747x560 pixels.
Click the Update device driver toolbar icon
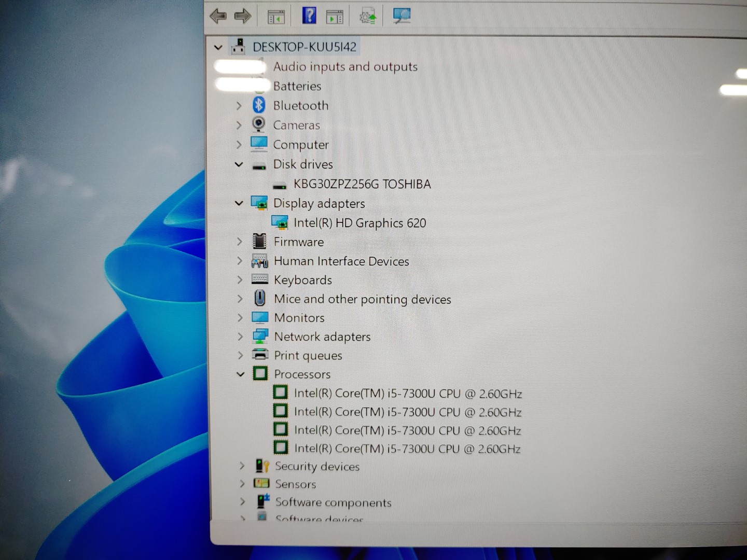[367, 17]
